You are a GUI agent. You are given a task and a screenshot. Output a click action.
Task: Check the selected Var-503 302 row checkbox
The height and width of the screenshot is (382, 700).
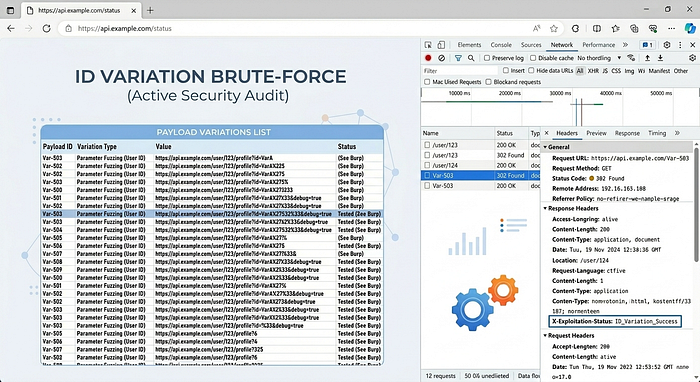pyautogui.click(x=427, y=176)
